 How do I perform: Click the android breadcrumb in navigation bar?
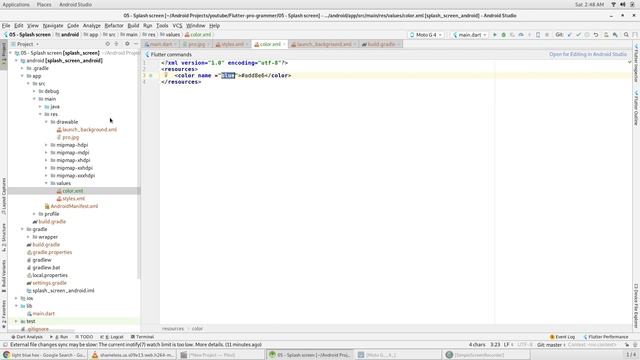(67, 35)
